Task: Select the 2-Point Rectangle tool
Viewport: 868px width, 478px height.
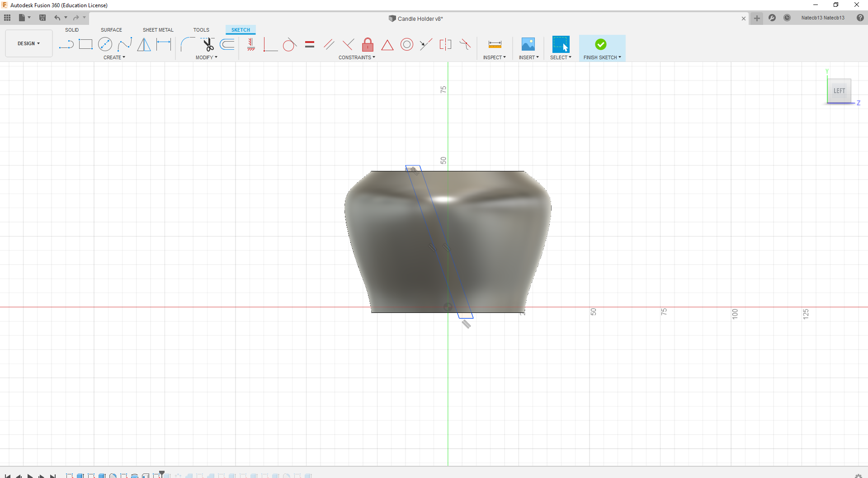Action: (85, 44)
